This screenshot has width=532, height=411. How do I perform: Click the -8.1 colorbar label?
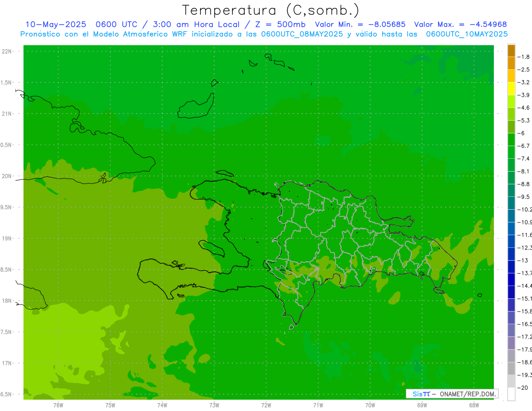click(x=524, y=172)
